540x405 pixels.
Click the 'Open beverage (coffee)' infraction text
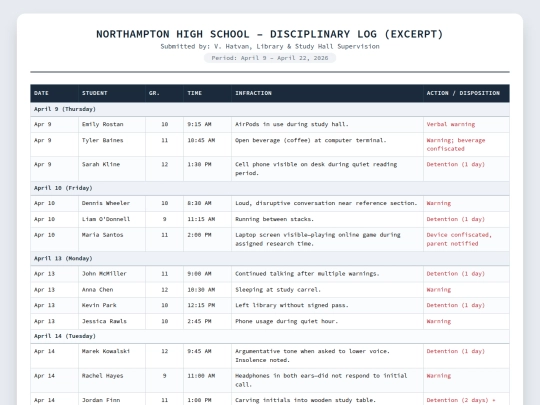311,140
